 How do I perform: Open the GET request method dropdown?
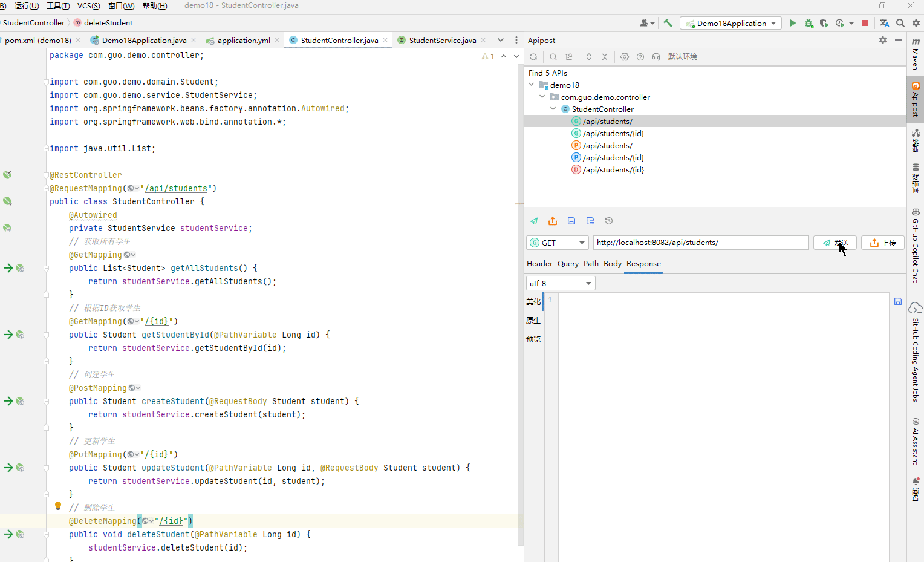pos(558,243)
